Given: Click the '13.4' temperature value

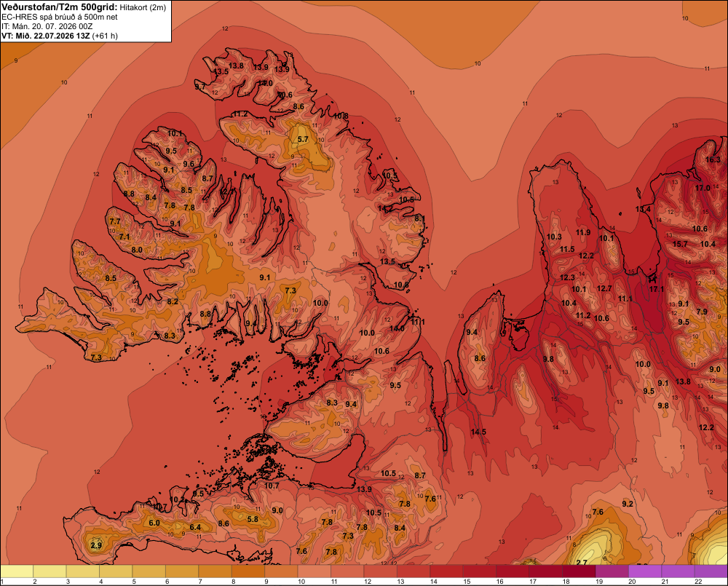Looking at the screenshot, I should click(x=643, y=210).
